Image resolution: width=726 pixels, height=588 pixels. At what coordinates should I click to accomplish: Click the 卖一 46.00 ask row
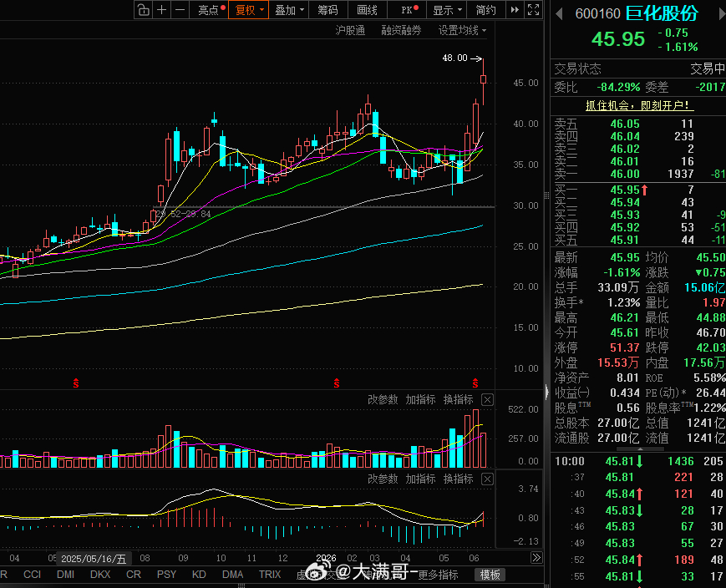tap(638, 174)
